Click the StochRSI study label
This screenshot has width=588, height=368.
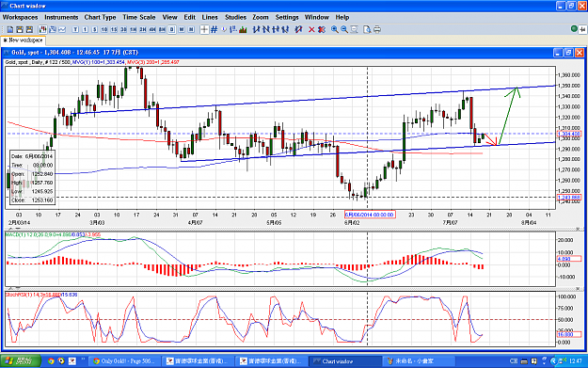41,295
